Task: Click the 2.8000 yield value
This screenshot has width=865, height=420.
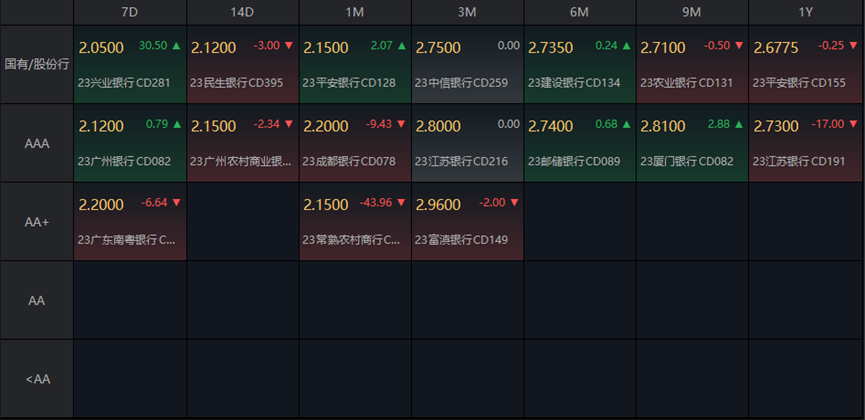Action: 438,126
